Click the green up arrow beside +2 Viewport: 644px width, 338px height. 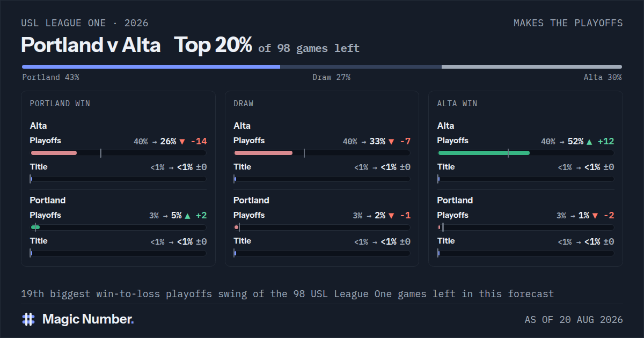pos(187,216)
